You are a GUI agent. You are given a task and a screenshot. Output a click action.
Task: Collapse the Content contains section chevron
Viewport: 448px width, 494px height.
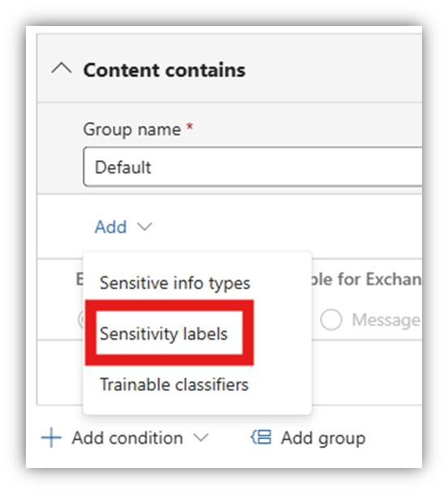(62, 68)
